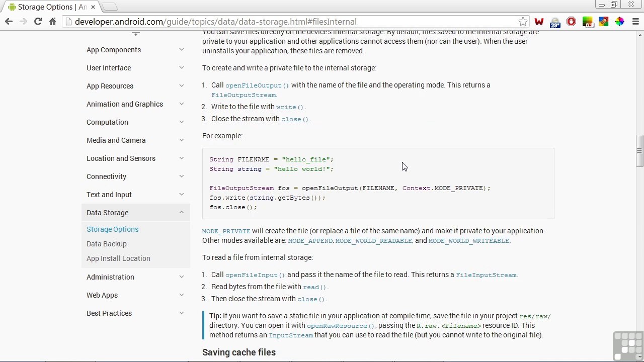Expand the App Resources section
Image resolution: width=644 pixels, height=362 pixels.
(182, 86)
